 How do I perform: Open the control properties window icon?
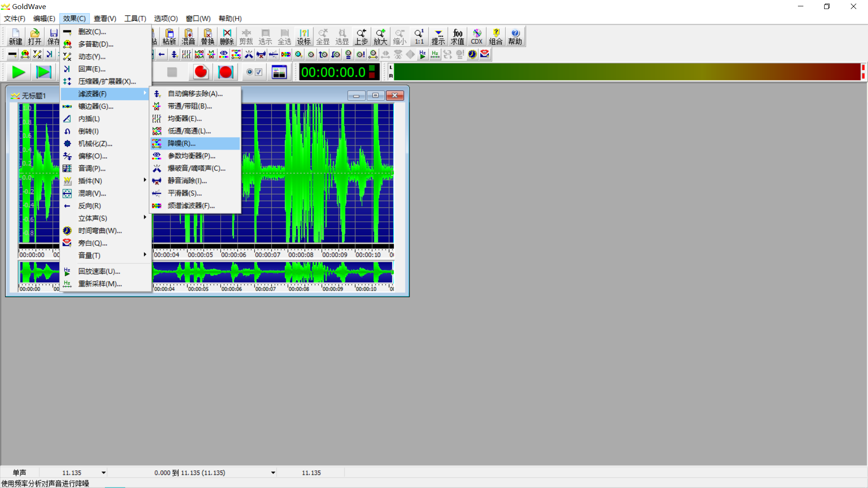point(279,72)
